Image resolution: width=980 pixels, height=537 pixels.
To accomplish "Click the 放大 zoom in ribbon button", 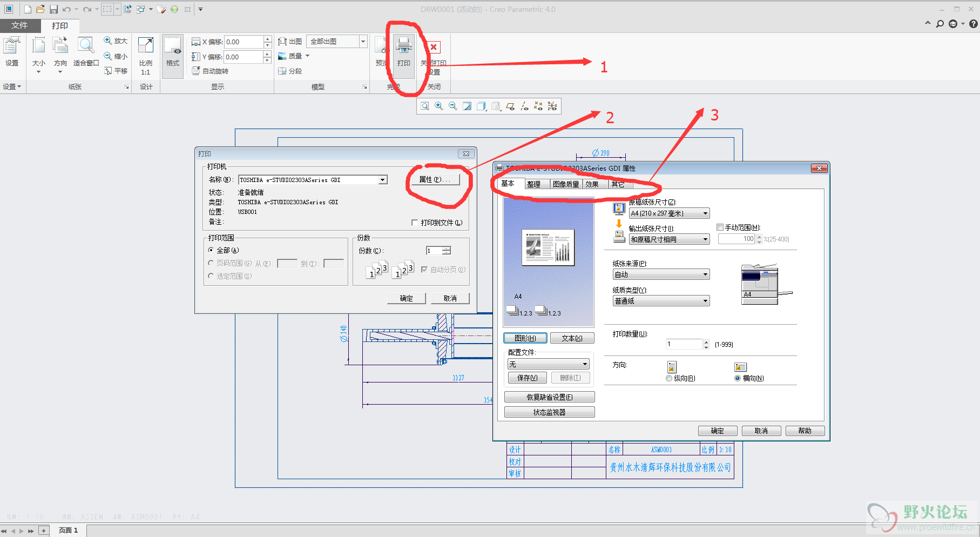I will [116, 41].
